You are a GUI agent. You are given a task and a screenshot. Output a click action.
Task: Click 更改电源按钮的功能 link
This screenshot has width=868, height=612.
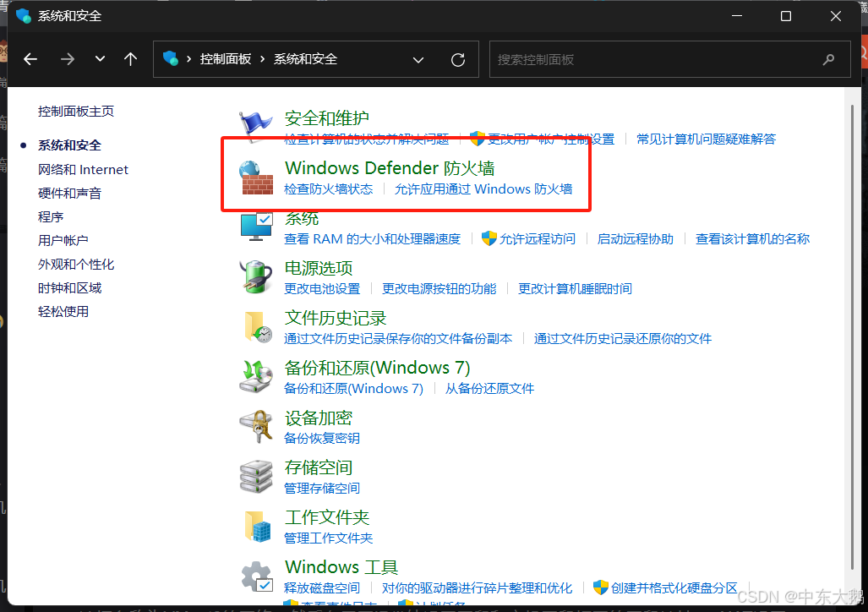tap(439, 288)
